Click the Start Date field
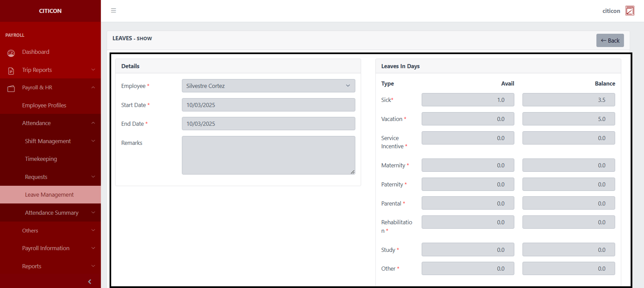644x288 pixels. (268, 105)
